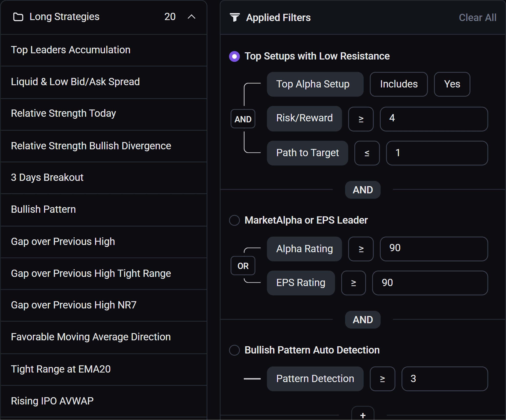The height and width of the screenshot is (420, 506).
Task: Toggle the AND operator beside Risk/Reward
Action: (x=243, y=119)
